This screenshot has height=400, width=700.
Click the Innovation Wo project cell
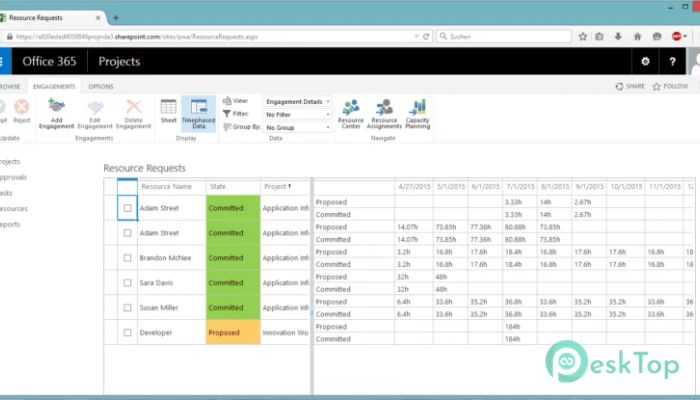(x=285, y=333)
